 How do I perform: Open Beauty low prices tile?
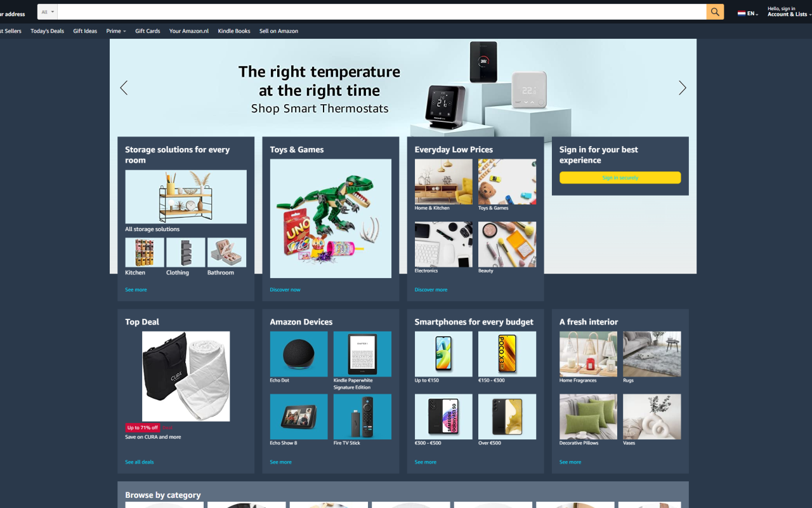point(507,244)
